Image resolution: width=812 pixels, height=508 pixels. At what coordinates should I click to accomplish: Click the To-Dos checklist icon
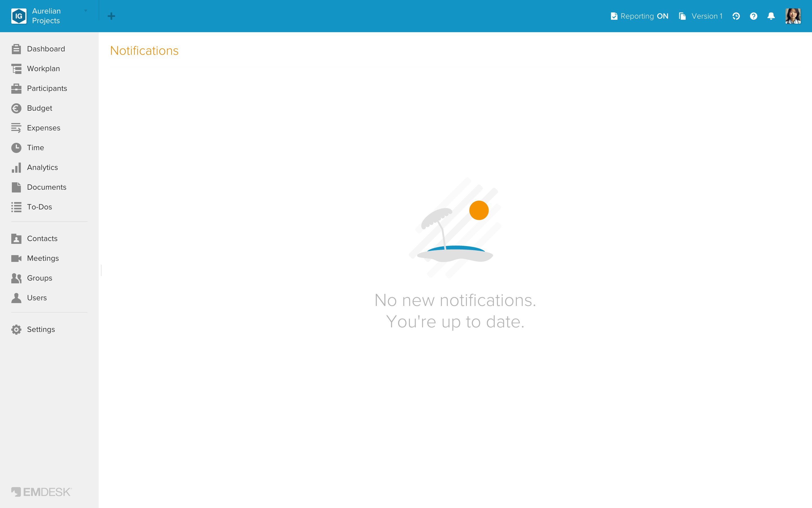pyautogui.click(x=16, y=207)
